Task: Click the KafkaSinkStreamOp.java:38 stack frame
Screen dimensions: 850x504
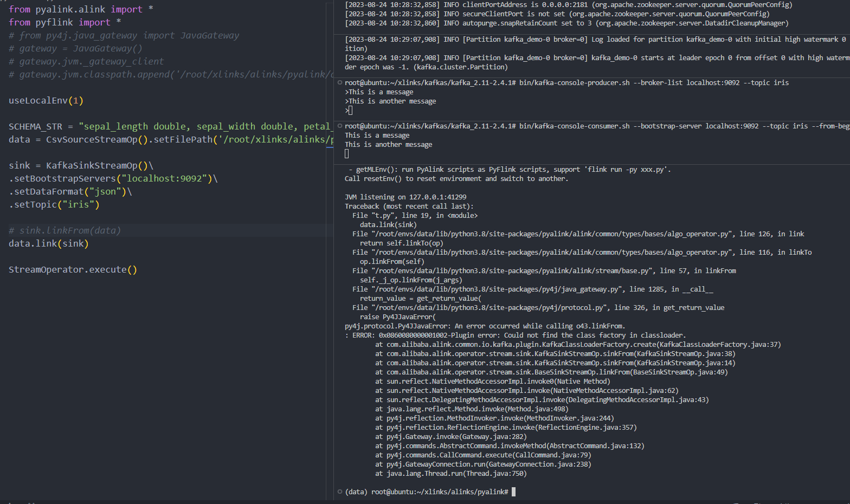Action: [x=555, y=354]
